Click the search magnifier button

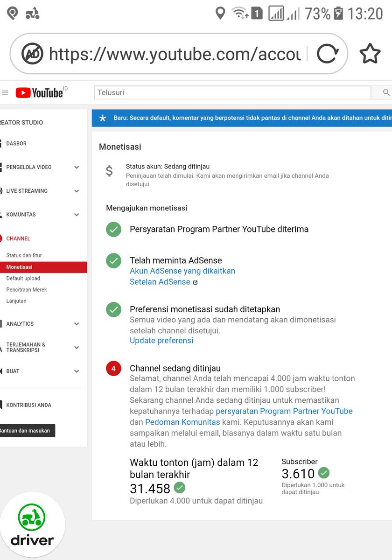386,92
